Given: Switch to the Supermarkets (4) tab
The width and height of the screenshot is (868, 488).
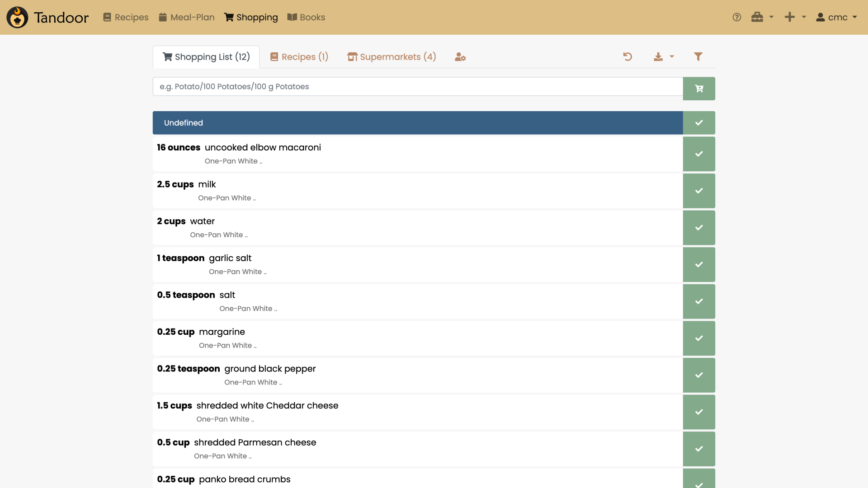Looking at the screenshot, I should coord(392,57).
